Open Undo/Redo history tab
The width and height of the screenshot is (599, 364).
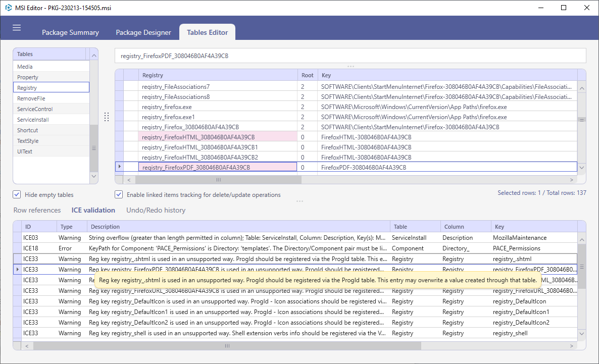tap(156, 210)
